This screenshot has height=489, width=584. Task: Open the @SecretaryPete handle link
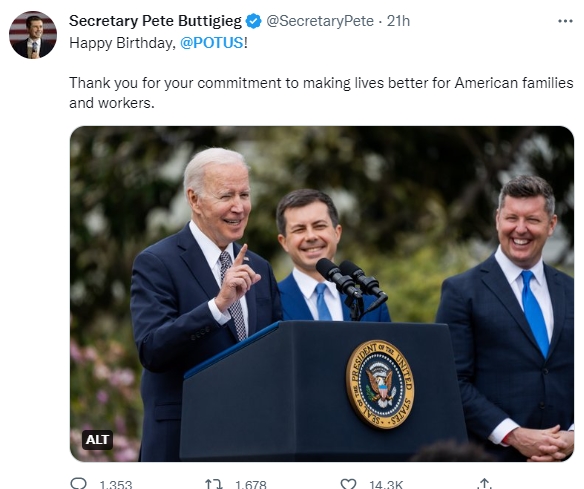tap(320, 21)
